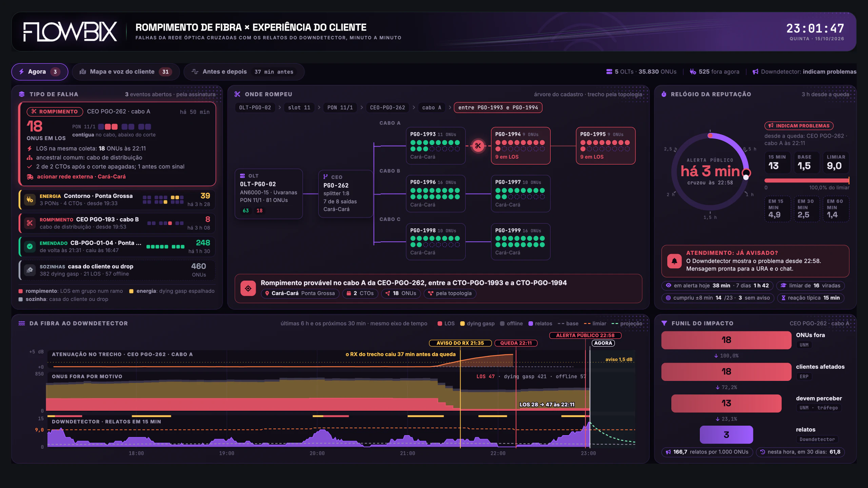Click the server icon beside 5 OLTs
Screen dimensions: 868x488
[609, 72]
